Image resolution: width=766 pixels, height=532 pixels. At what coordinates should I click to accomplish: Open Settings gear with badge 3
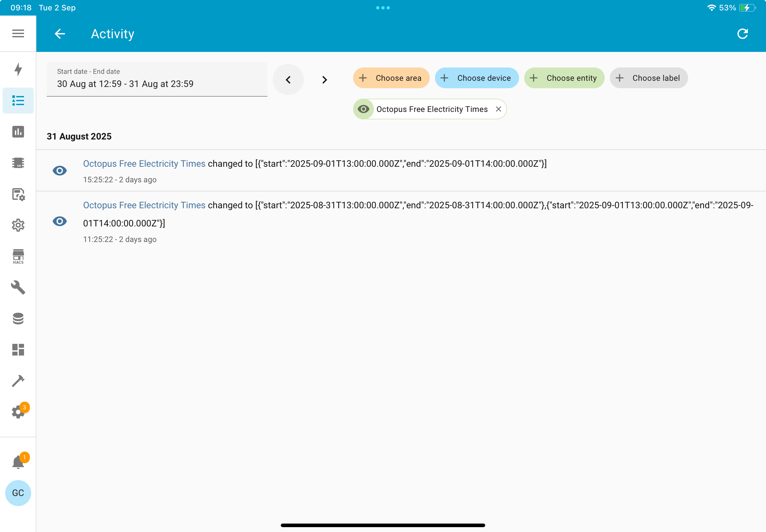point(18,412)
